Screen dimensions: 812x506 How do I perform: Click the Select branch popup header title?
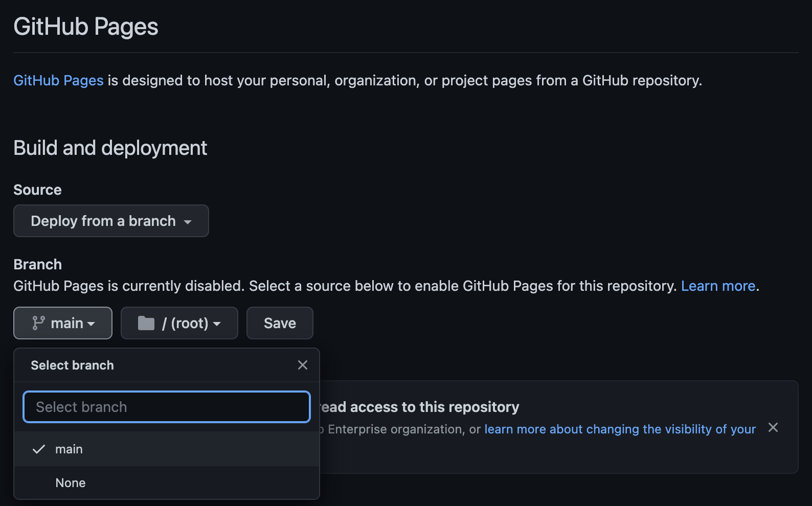click(72, 365)
